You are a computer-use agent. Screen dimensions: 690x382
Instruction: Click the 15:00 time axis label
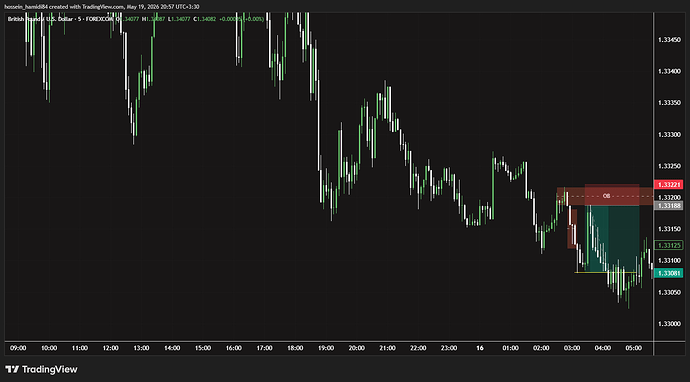[x=203, y=348]
